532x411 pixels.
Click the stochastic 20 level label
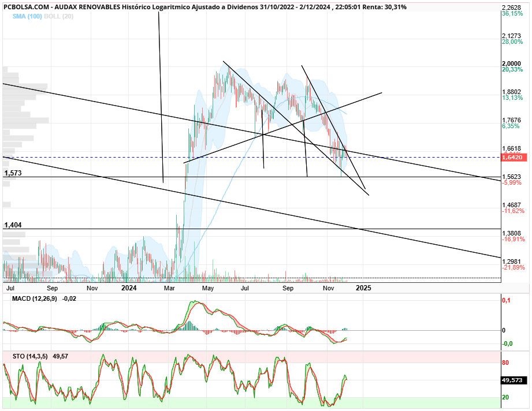[x=505, y=397]
